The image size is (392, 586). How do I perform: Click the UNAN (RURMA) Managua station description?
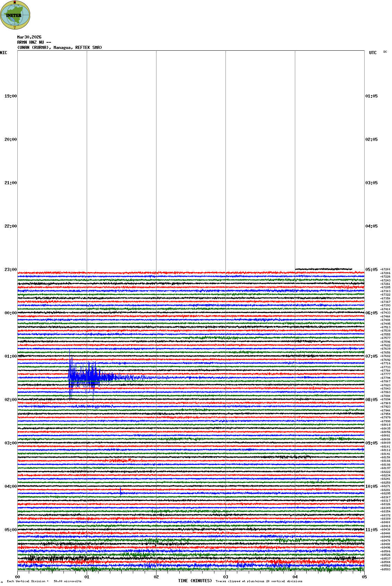(x=60, y=48)
